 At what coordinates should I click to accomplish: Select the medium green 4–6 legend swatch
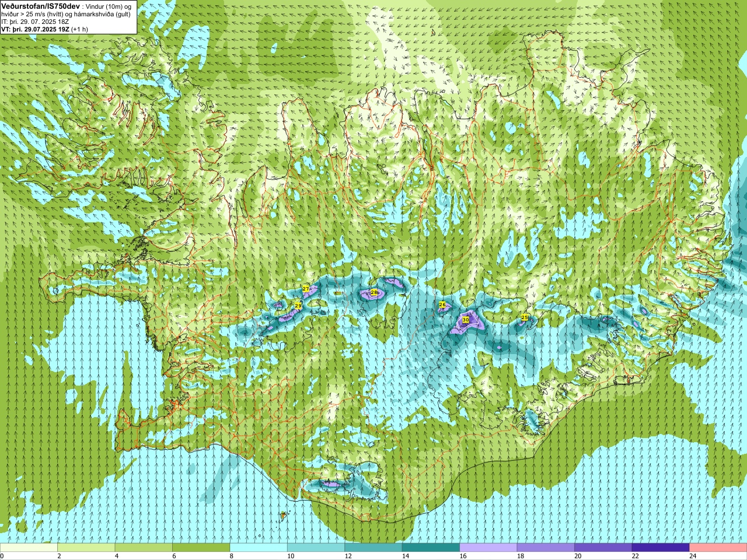pos(144,548)
